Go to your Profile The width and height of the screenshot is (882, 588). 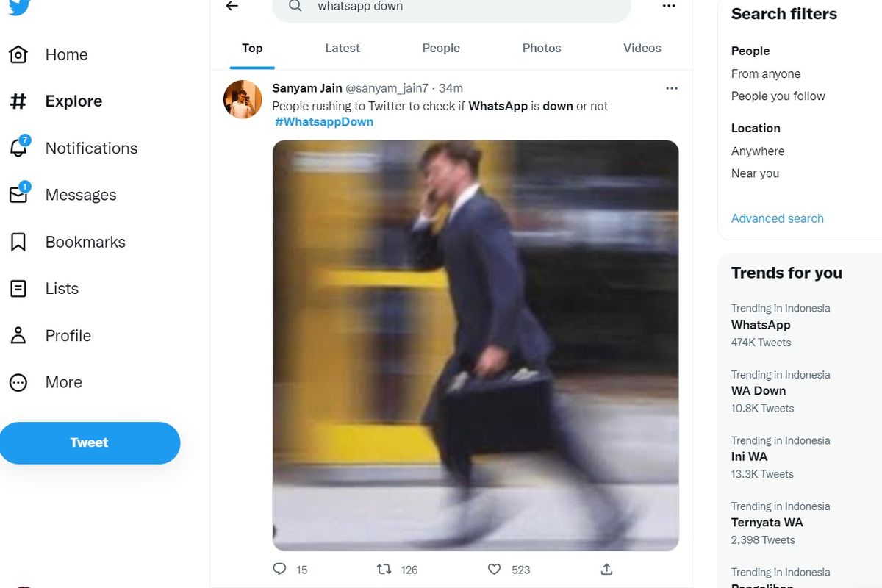tap(68, 335)
